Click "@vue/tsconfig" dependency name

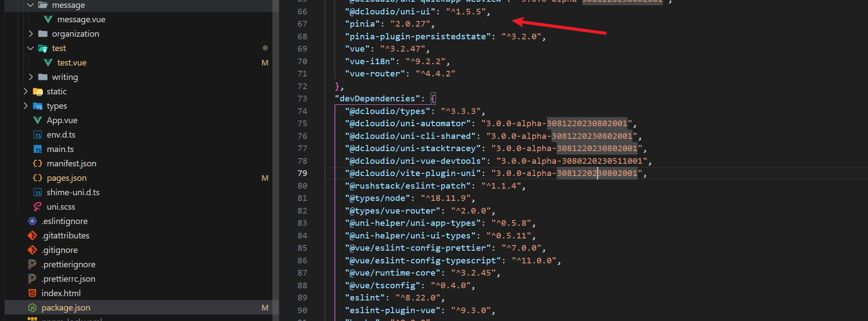point(382,285)
